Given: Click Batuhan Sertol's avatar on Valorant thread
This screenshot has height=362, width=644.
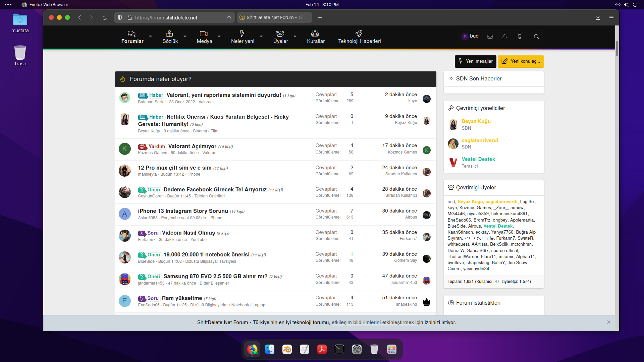Looking at the screenshot, I should click(125, 98).
